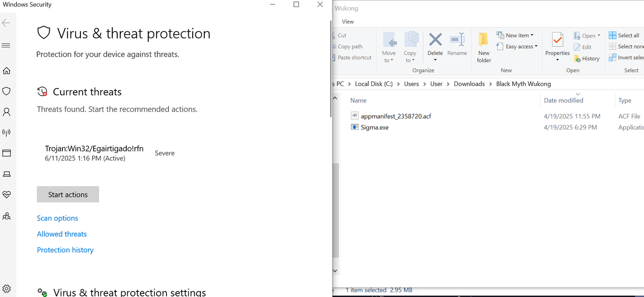This screenshot has height=297, width=644.
Task: Open Device performance & health heart icon
Action: [7, 194]
